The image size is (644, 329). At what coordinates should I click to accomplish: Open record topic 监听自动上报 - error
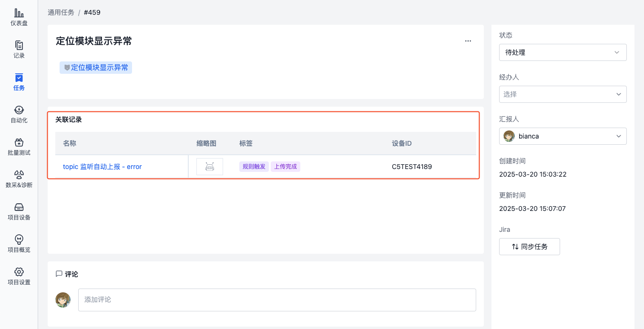102,167
